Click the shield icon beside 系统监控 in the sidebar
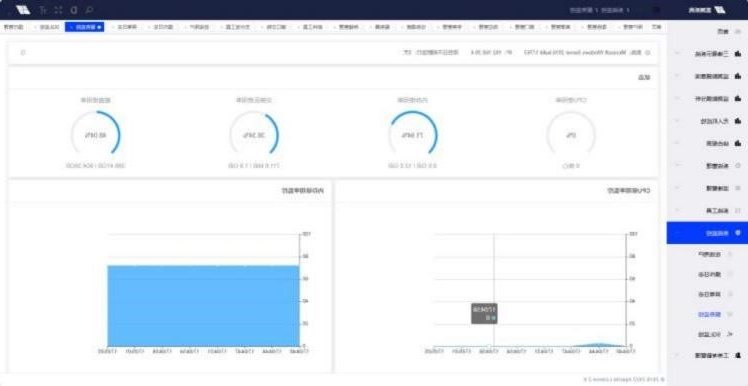748x386 pixels. [738, 233]
